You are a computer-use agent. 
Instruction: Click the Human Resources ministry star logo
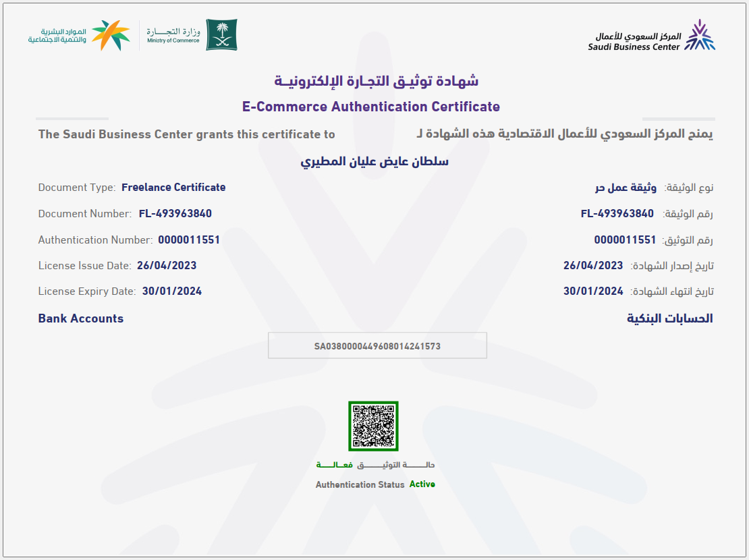110,35
